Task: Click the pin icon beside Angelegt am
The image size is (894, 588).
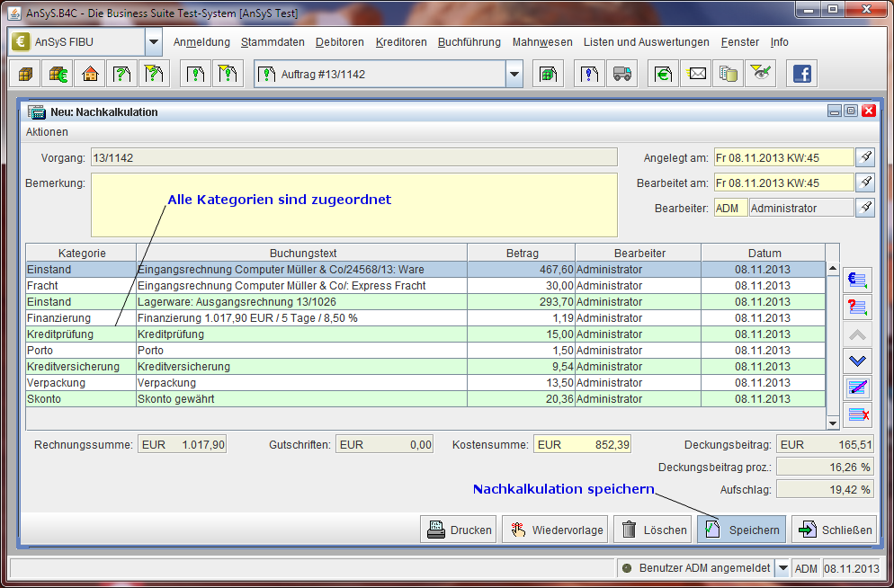Action: click(864, 157)
